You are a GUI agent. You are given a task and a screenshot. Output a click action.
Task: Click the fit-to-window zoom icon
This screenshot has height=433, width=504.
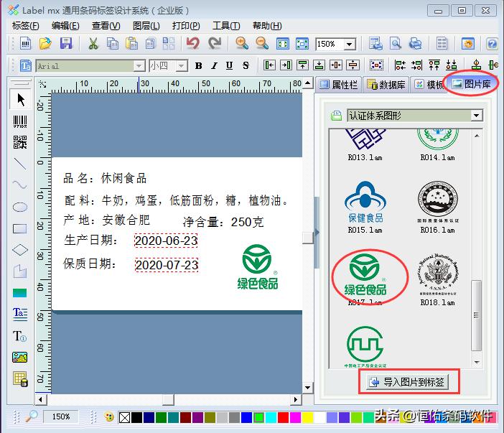[283, 43]
